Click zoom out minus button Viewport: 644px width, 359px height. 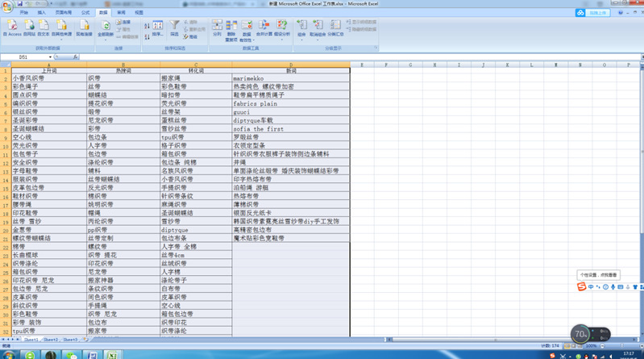[603, 346]
